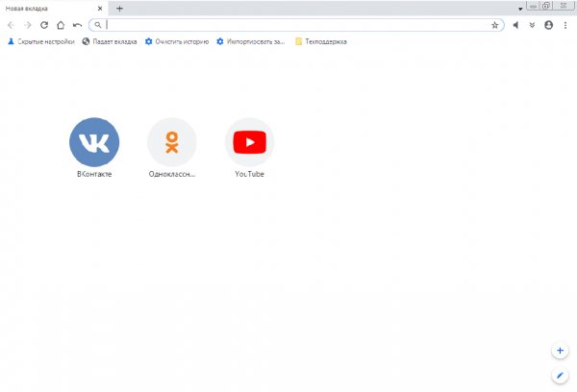This screenshot has height=392, width=577.
Task: Open the home page via house icon
Action: [61, 25]
